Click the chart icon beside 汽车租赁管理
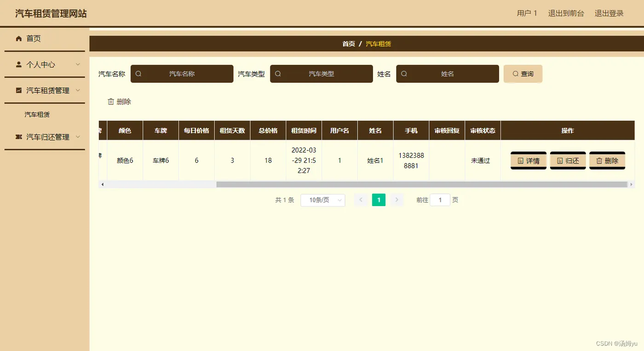Viewport: 644px width, 351px height. 19,91
